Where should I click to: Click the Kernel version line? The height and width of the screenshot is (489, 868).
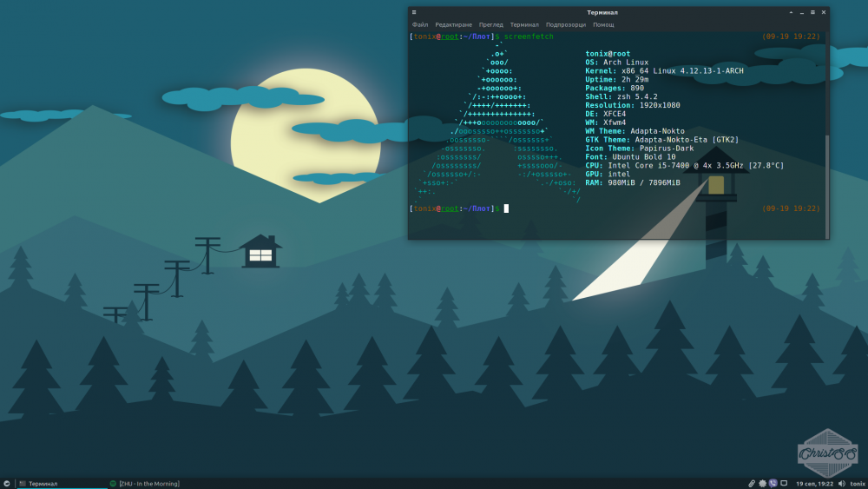pyautogui.click(x=664, y=71)
